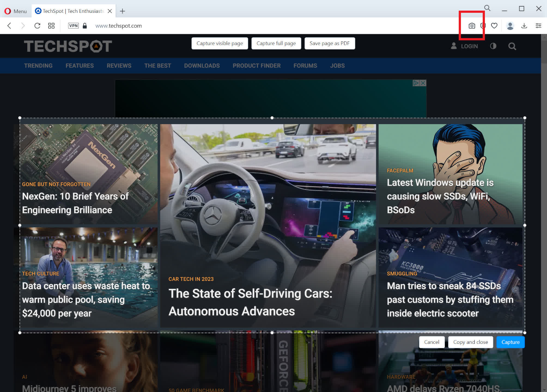Grab the top-right selection handle
This screenshot has width=547, height=392.
[525, 118]
